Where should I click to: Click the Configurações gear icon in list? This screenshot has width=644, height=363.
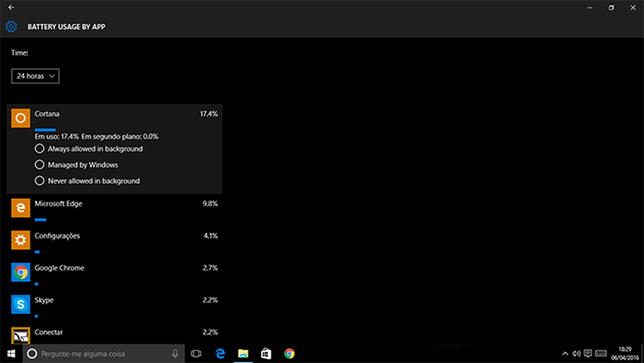[20, 240]
